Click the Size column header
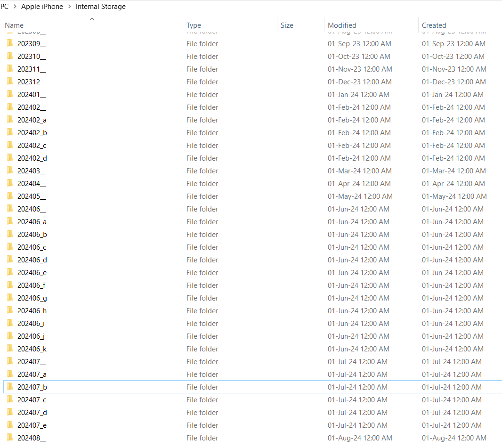This screenshot has width=502, height=448. pos(287,25)
